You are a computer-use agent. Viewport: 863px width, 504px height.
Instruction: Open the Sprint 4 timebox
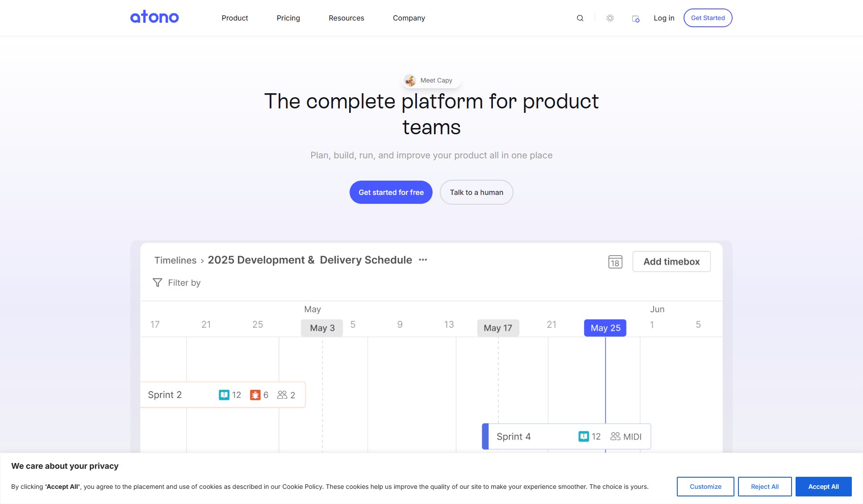pos(567,437)
